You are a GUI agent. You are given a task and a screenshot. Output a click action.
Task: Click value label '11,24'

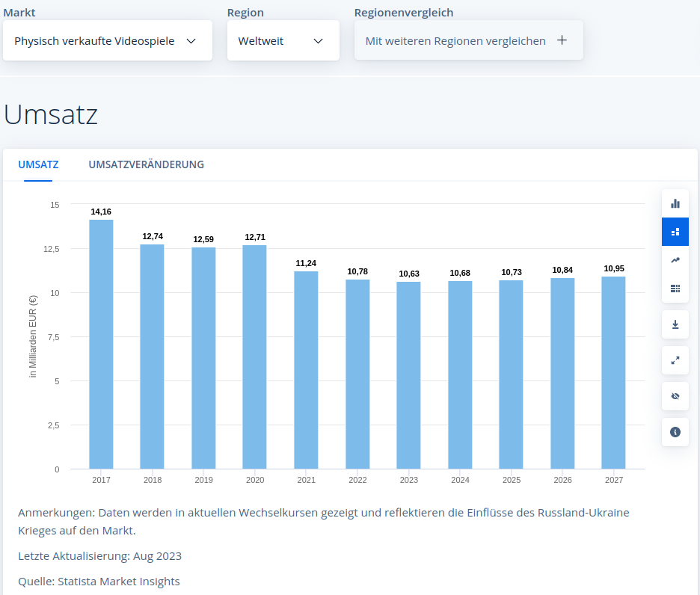tap(306, 263)
